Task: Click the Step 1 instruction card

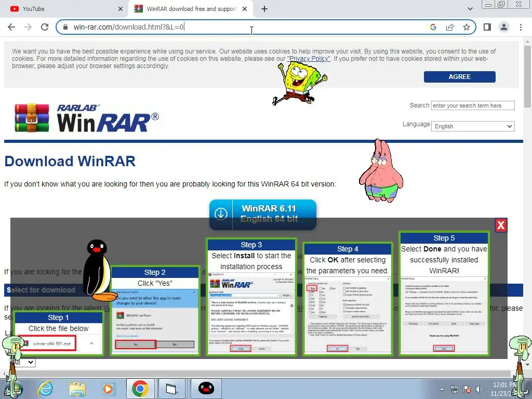Action: (58, 334)
